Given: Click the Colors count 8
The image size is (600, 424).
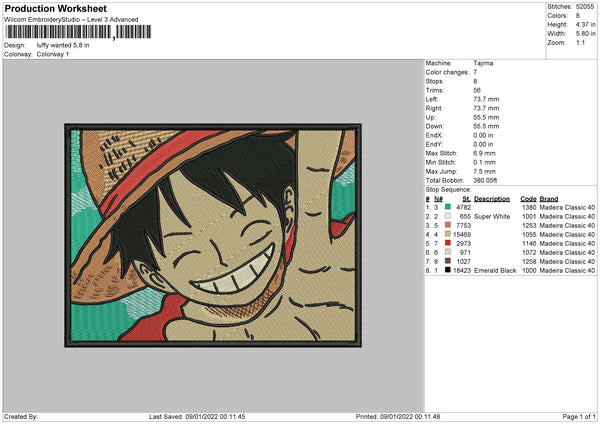Looking at the screenshot, I should tap(577, 16).
